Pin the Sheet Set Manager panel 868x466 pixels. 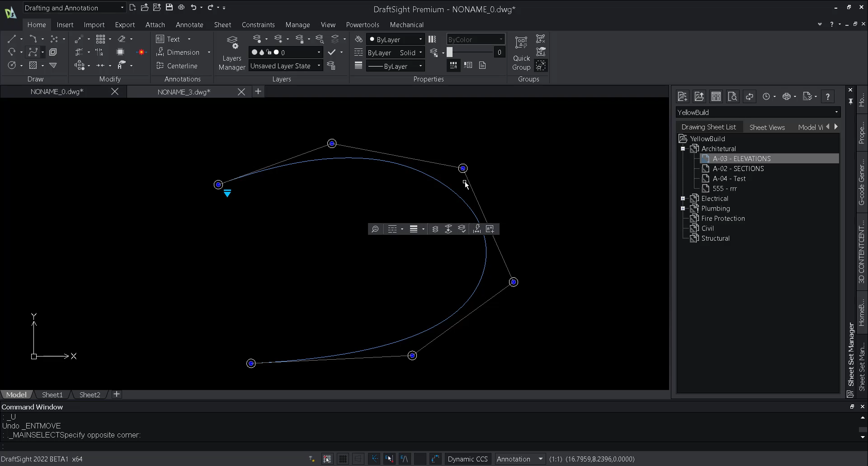coord(850,102)
